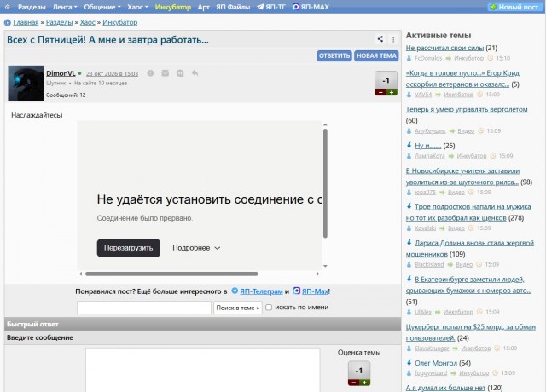Image resolution: width=546 pixels, height=392 pixels.
Task: Click the red minus on DimonVL's post rating
Action: (380, 93)
